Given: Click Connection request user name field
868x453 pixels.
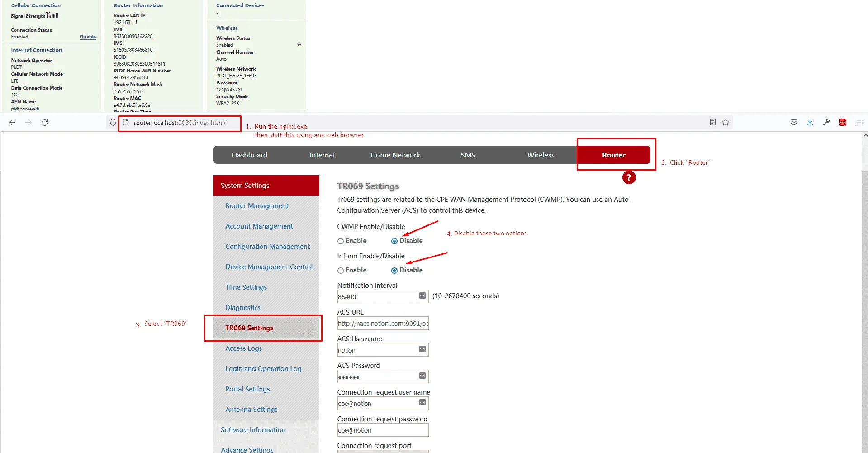Looking at the screenshot, I should (383, 403).
